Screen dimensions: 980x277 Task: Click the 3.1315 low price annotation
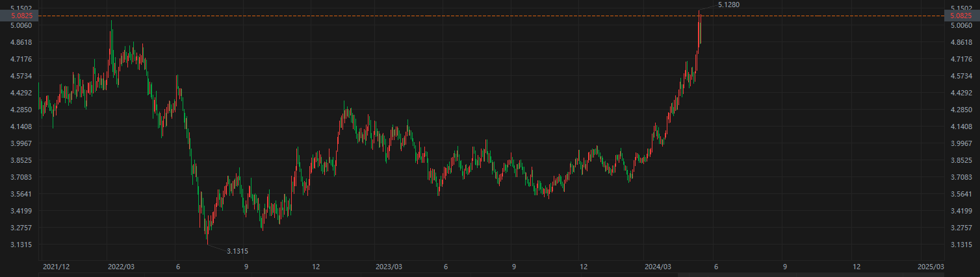(x=237, y=251)
